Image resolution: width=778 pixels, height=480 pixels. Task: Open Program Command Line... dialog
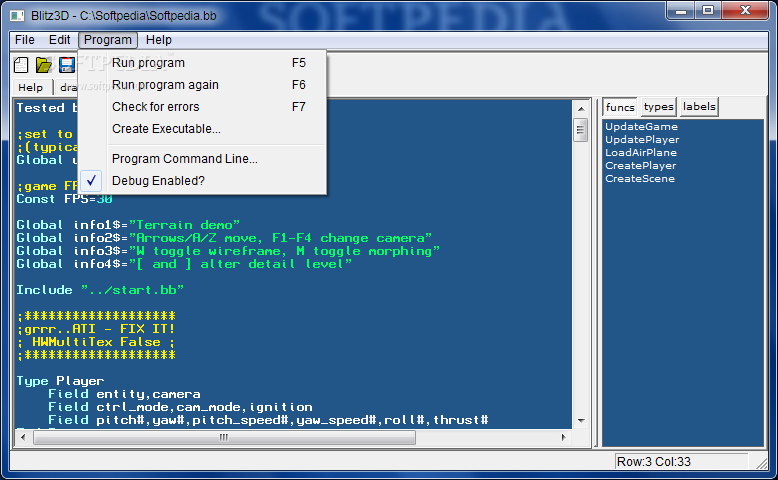[x=201, y=159]
